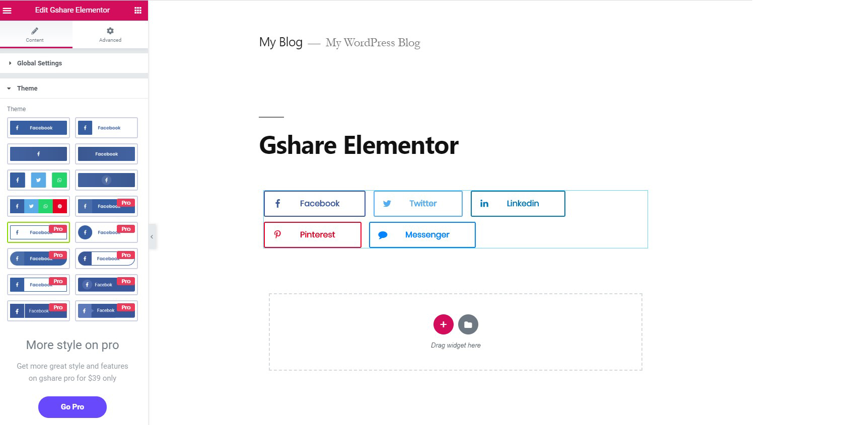This screenshot has width=868, height=425.
Task: Open template library folder icon
Action: coord(468,324)
